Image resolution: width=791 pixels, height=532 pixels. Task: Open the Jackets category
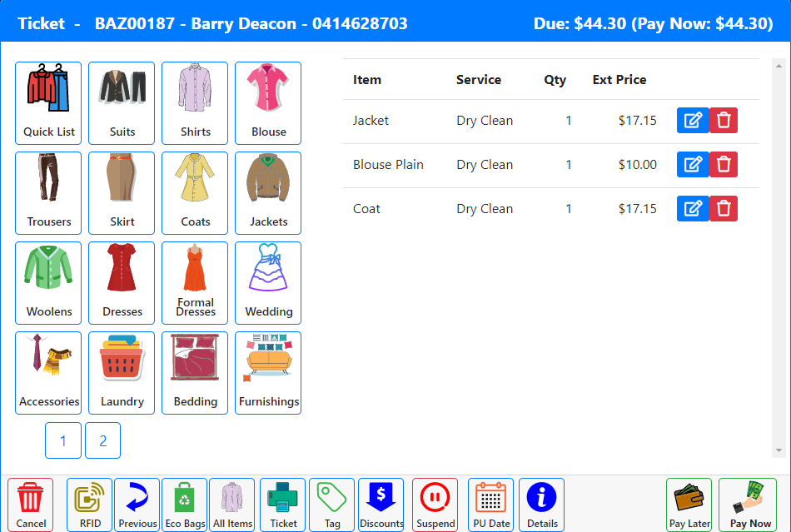[x=268, y=193]
